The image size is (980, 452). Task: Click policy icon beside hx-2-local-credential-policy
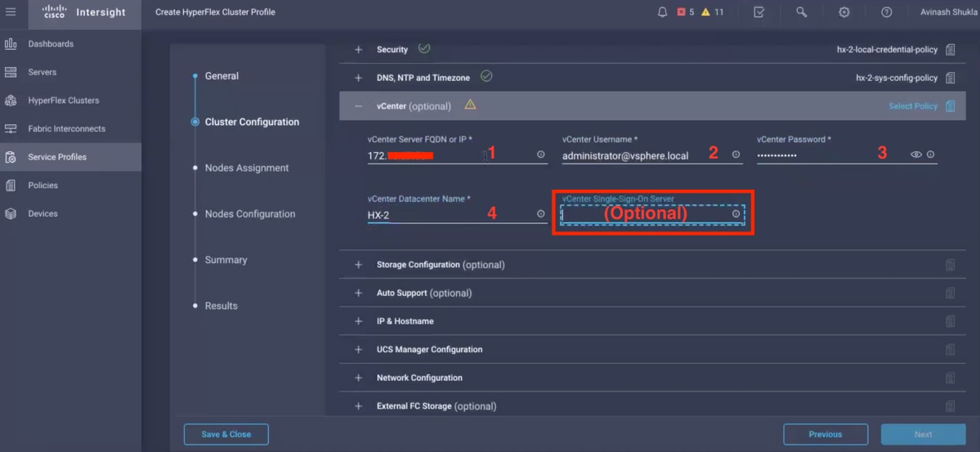(x=950, y=49)
